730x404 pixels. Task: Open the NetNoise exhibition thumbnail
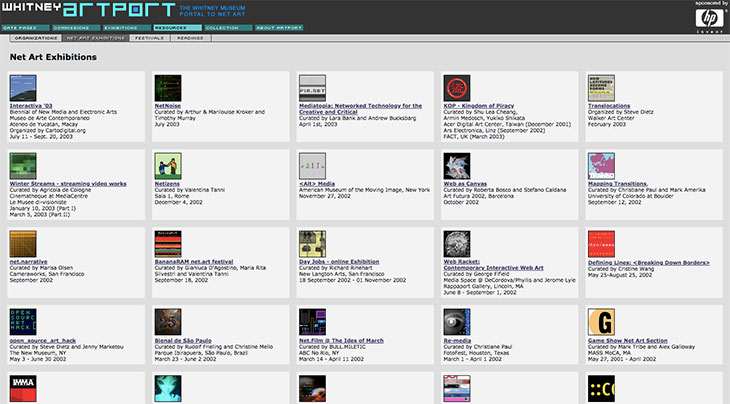tap(168, 88)
